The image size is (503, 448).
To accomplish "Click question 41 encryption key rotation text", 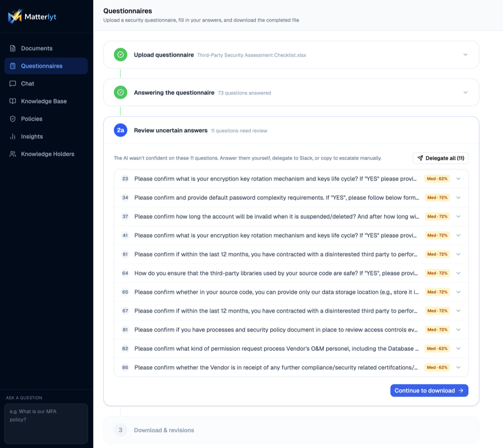I will 275,236.
